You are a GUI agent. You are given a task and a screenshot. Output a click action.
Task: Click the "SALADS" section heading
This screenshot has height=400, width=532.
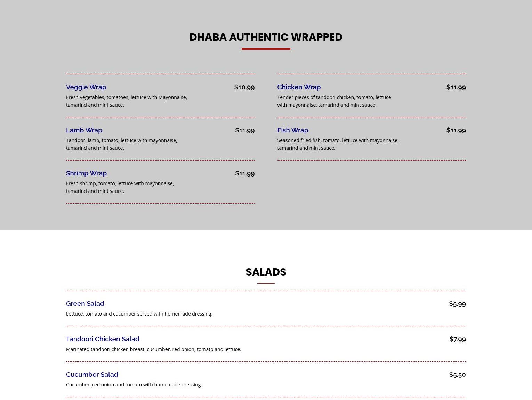point(266,272)
